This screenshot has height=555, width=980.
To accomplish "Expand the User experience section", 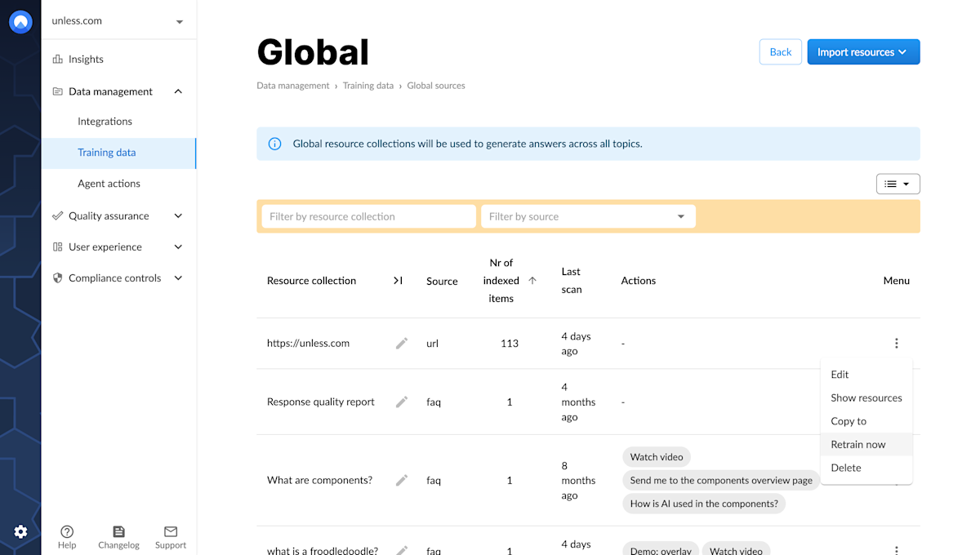I will click(178, 246).
